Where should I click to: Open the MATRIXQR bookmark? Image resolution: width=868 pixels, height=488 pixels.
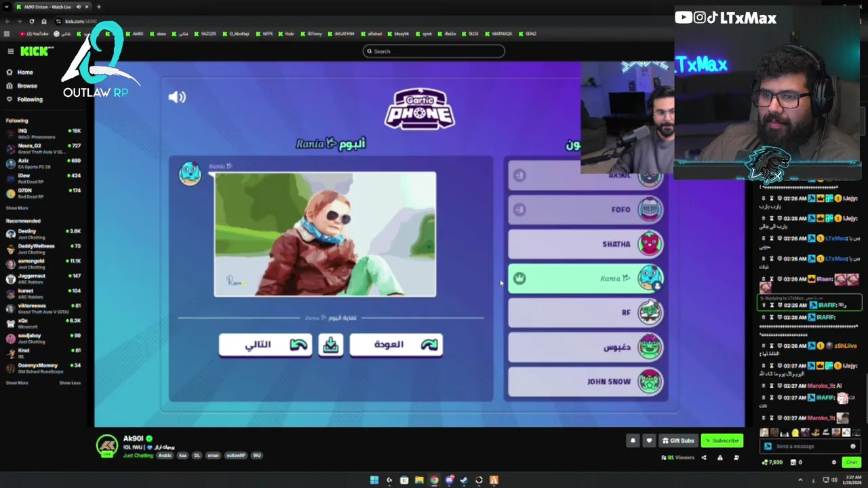498,33
